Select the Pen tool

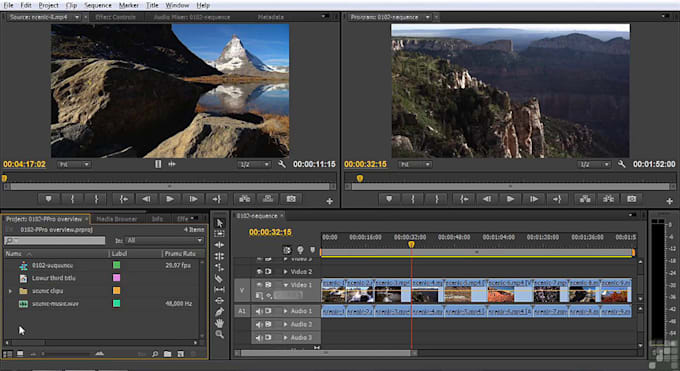click(x=219, y=312)
